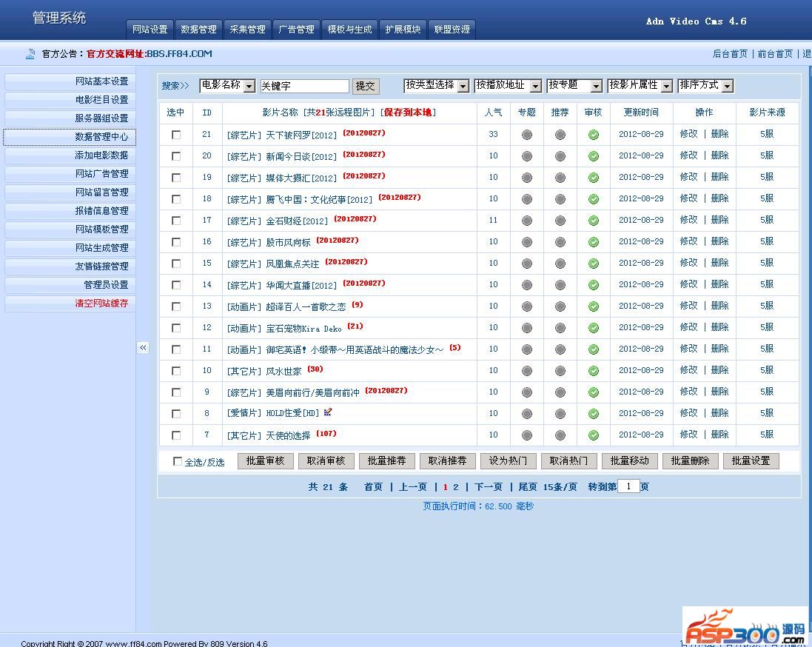Click 修改 link for row 21
This screenshot has width=812, height=647.
tap(688, 134)
